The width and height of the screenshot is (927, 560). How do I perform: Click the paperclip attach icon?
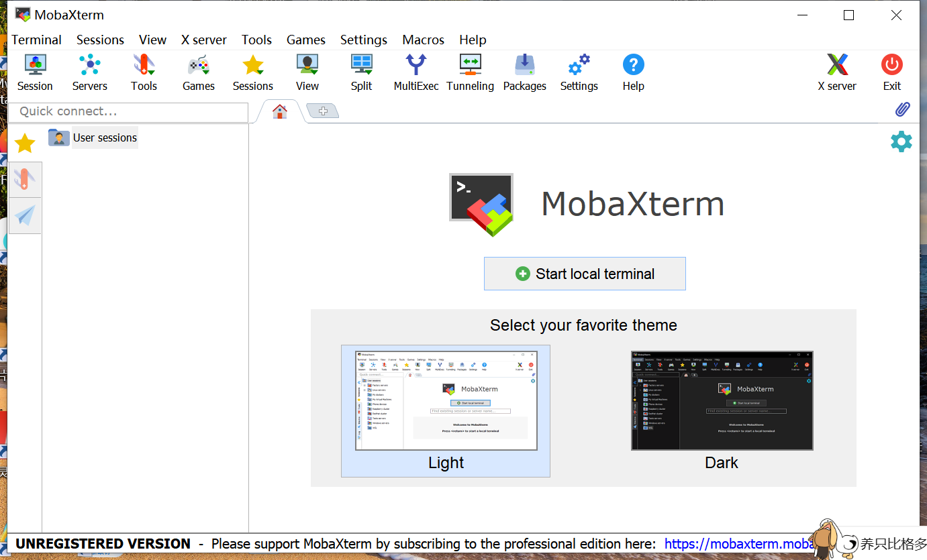click(x=903, y=109)
